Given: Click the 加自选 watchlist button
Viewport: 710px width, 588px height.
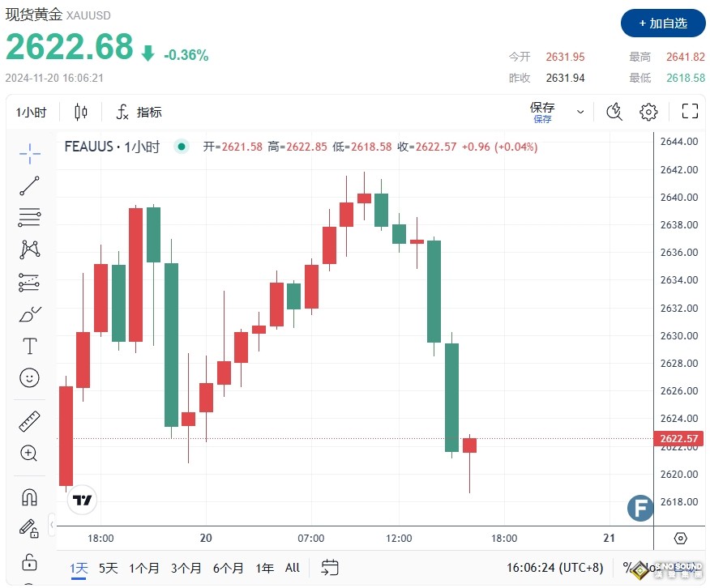Looking at the screenshot, I should click(663, 24).
